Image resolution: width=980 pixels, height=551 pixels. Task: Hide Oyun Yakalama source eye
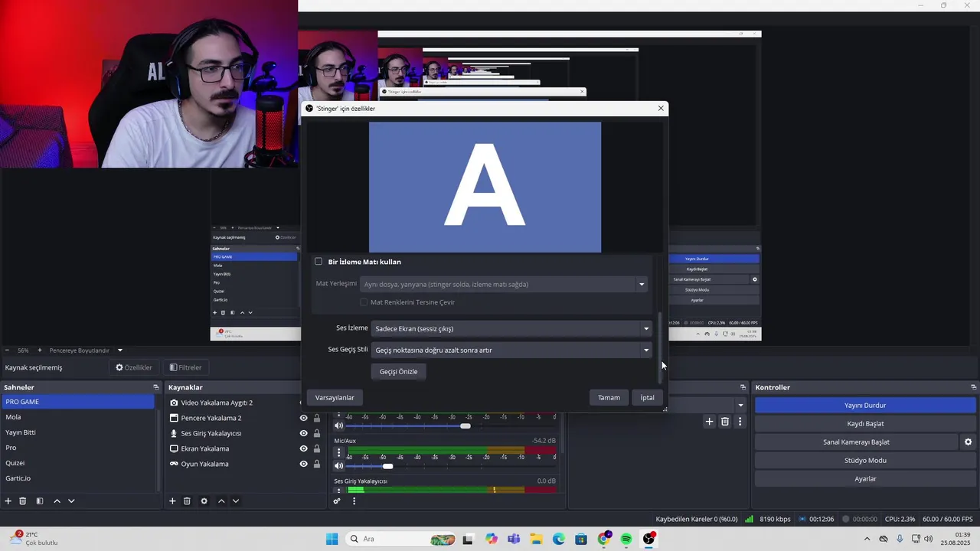[x=303, y=464]
